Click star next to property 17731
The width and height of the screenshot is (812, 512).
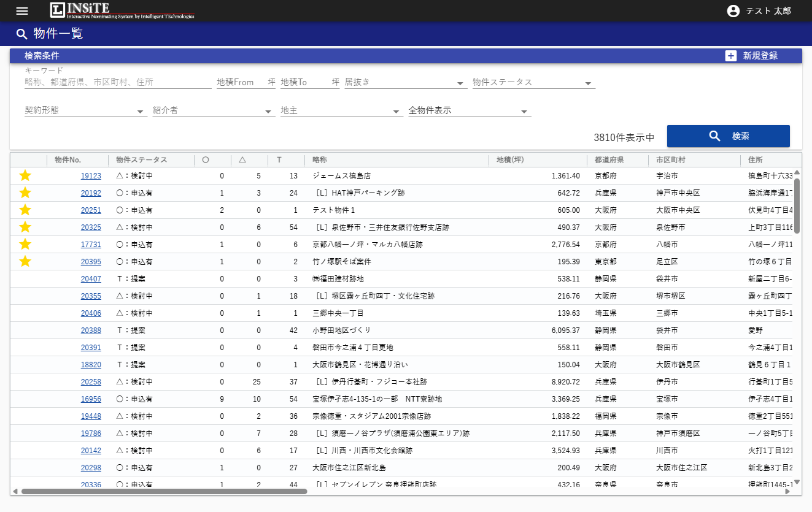(25, 245)
